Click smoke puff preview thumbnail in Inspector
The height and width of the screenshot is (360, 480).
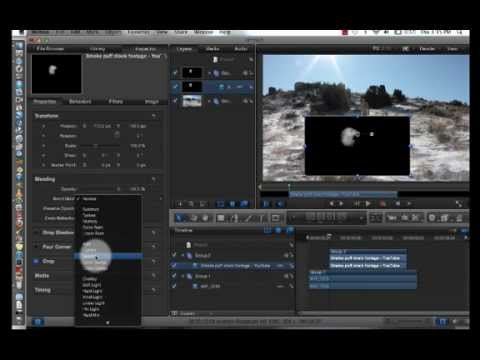(56, 74)
